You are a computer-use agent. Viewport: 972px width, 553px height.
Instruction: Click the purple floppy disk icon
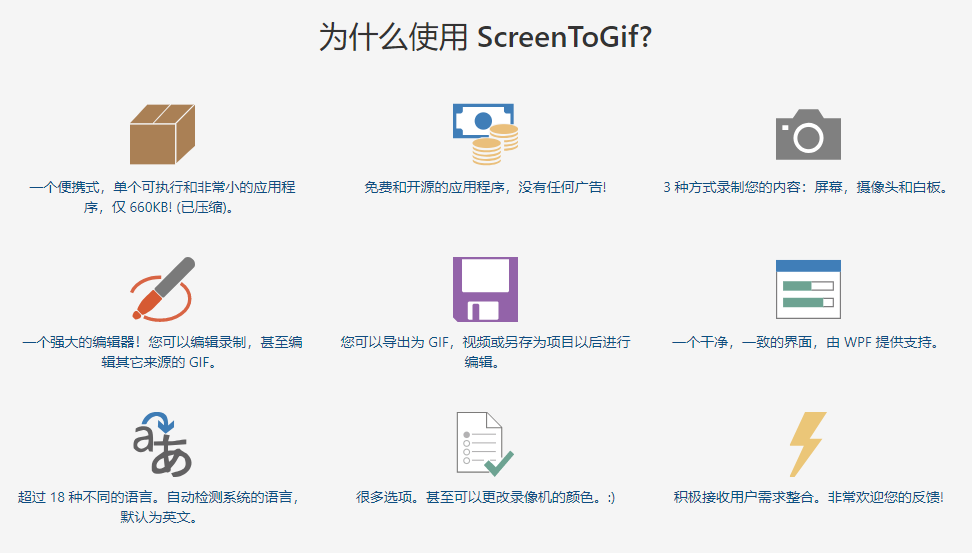(485, 290)
